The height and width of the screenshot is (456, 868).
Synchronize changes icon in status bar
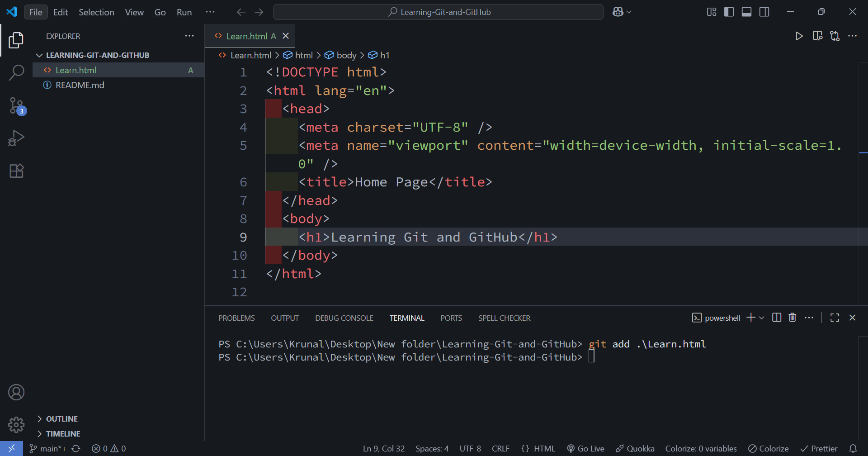[x=76, y=448]
